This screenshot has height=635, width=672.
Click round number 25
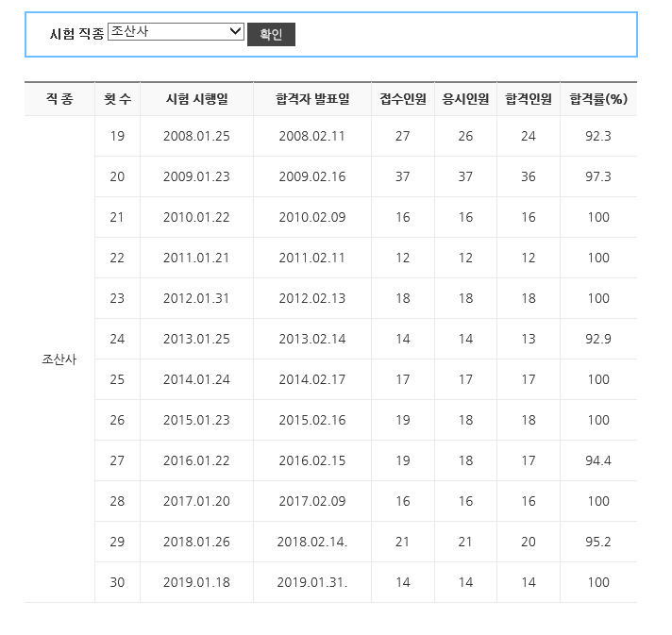(117, 379)
